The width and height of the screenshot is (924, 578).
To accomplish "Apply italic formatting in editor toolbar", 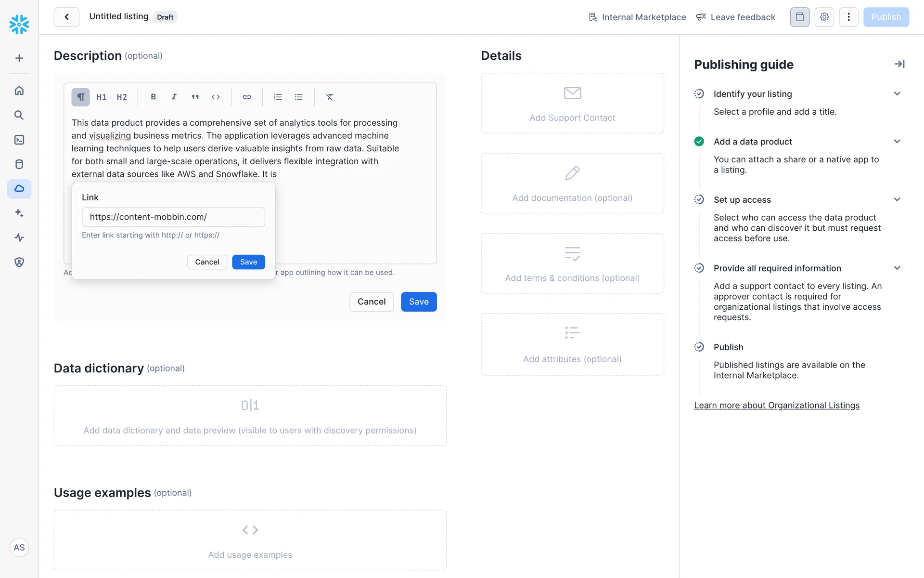I will (174, 97).
